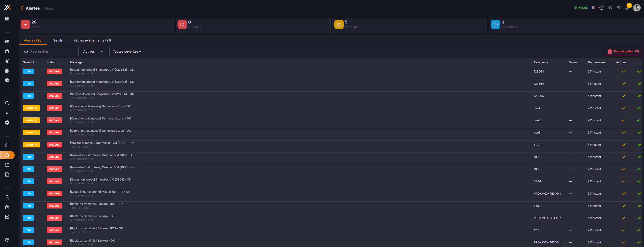
Task: Click the shield security icon in sidebar
Action: [x=7, y=123]
